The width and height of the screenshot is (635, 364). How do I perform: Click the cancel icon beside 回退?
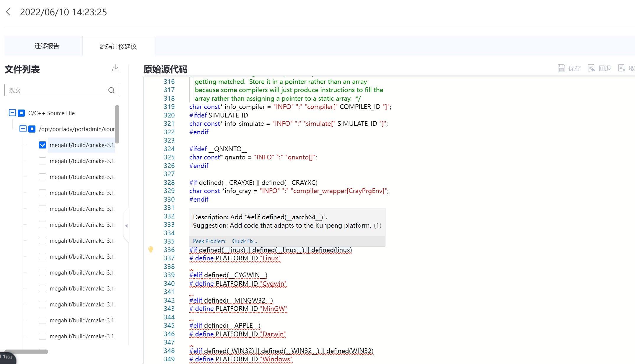(622, 68)
